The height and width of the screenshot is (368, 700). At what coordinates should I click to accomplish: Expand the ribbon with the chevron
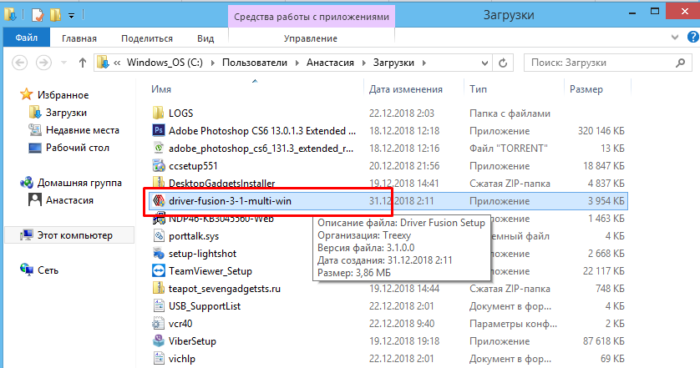point(675,38)
